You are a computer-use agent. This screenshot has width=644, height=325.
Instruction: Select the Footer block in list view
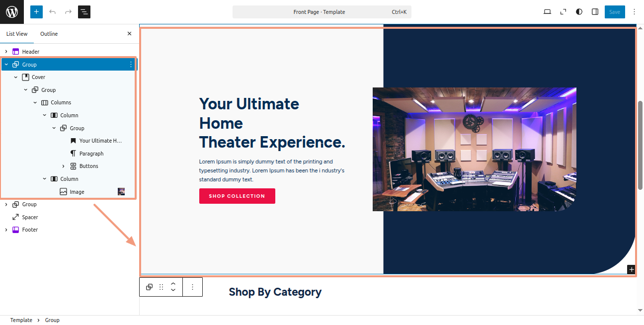click(30, 230)
